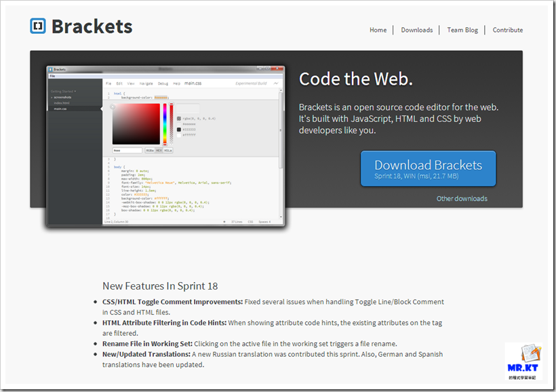Image resolution: width=556 pixels, height=392 pixels.
Task: Click the editor's vertical scrollbar
Action: pyautogui.click(x=281, y=153)
